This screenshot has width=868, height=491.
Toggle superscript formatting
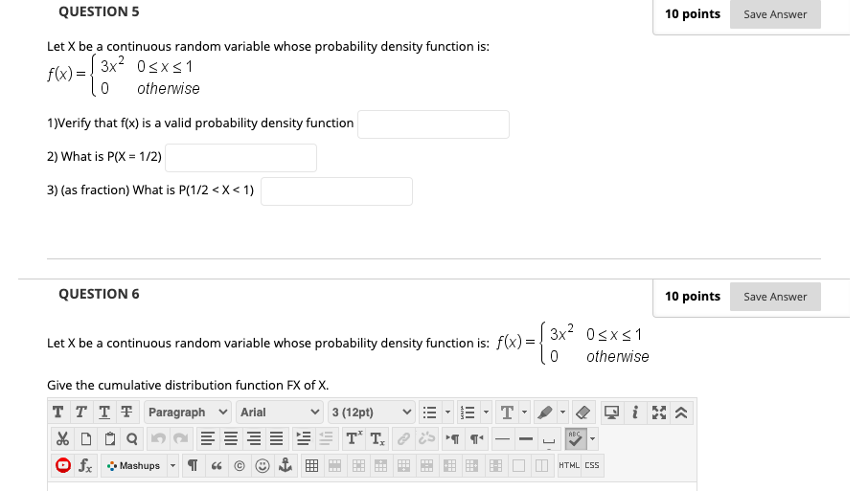point(354,439)
